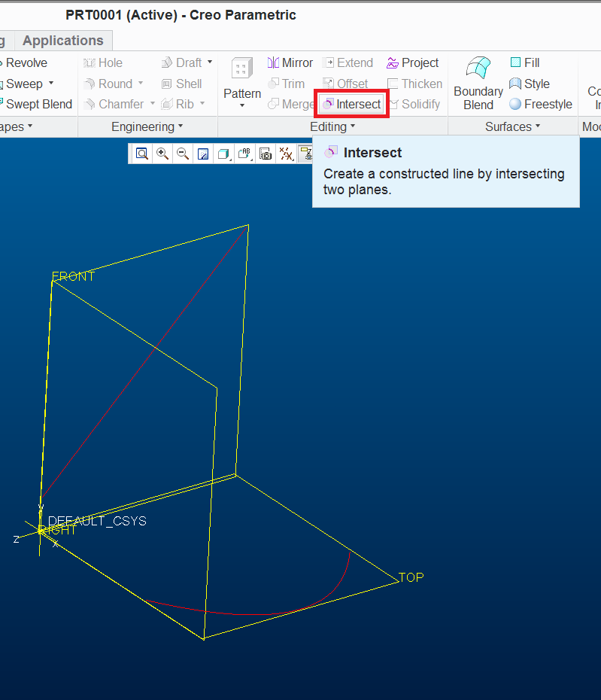601x700 pixels.
Task: Open the Display Style cube menu
Action: [223, 154]
